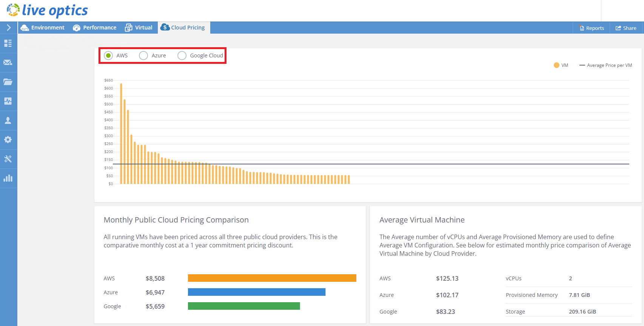The height and width of the screenshot is (326, 644).
Task: Click the Share button
Action: pos(626,28)
